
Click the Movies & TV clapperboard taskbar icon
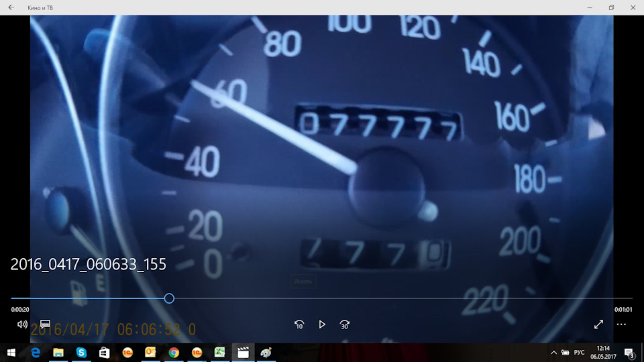click(x=243, y=353)
